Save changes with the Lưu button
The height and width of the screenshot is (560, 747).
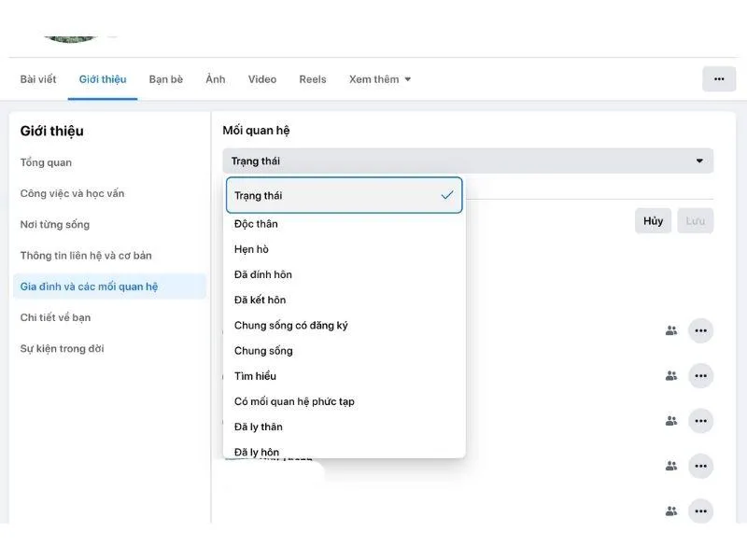(695, 221)
